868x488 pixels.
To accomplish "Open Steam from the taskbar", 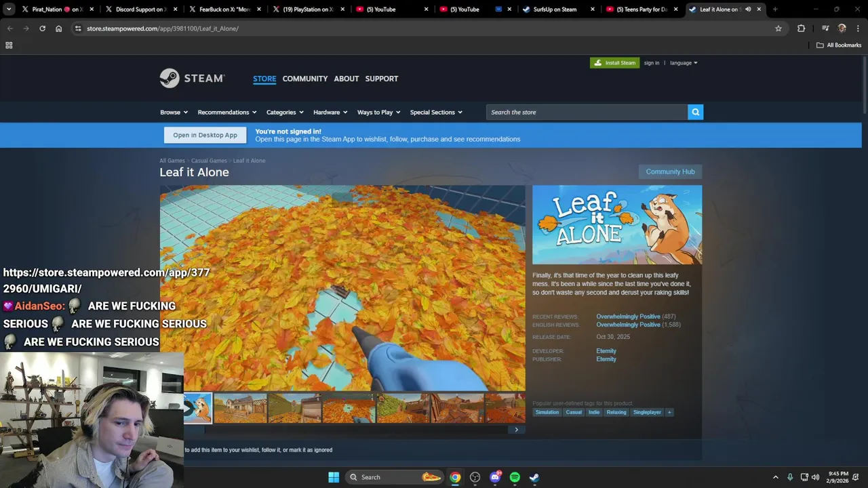I will click(x=534, y=477).
